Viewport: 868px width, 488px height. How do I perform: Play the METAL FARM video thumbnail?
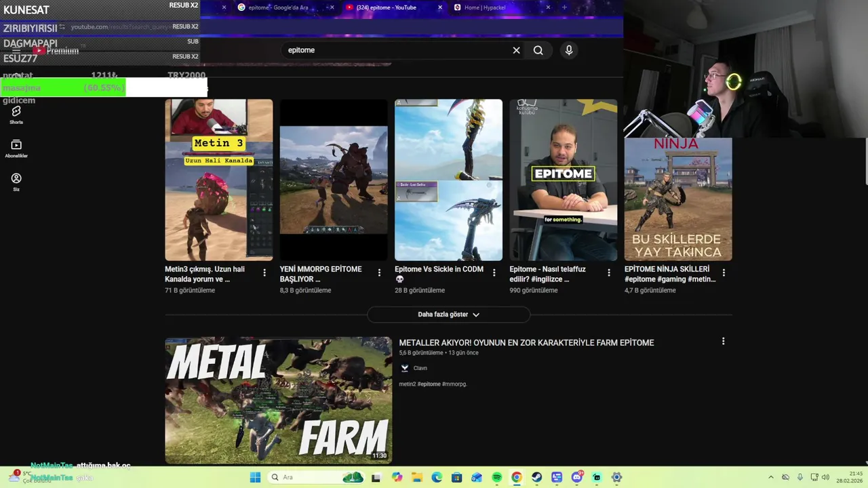tap(278, 401)
